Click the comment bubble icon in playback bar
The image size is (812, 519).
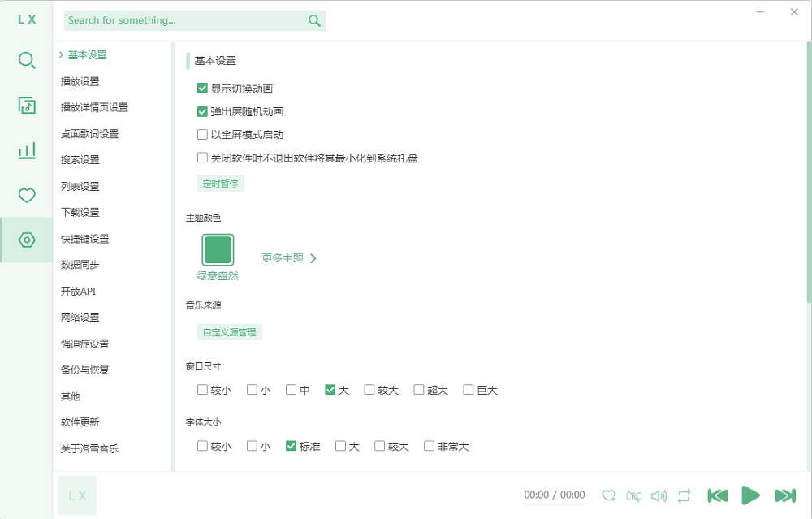coord(609,495)
